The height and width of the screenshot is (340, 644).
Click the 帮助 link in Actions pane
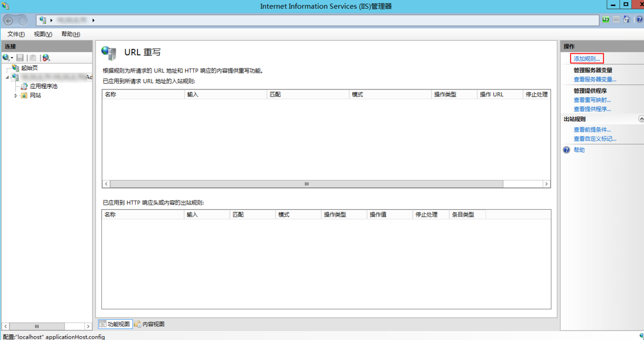tap(579, 150)
